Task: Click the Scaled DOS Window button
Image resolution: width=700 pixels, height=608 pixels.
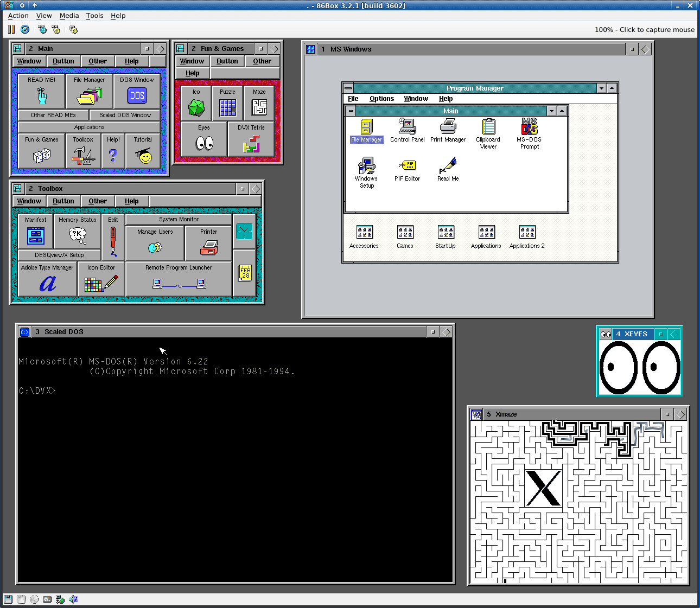Action: pos(125,115)
